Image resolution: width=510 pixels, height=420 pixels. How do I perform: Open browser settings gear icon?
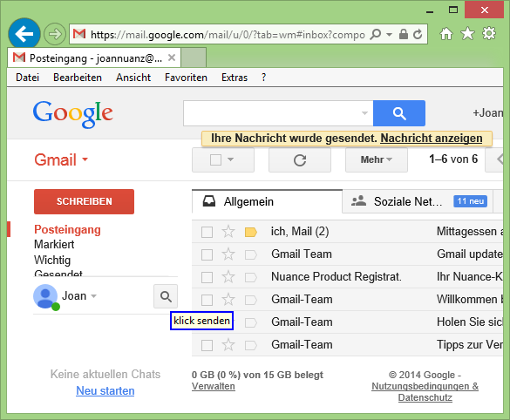click(x=489, y=33)
